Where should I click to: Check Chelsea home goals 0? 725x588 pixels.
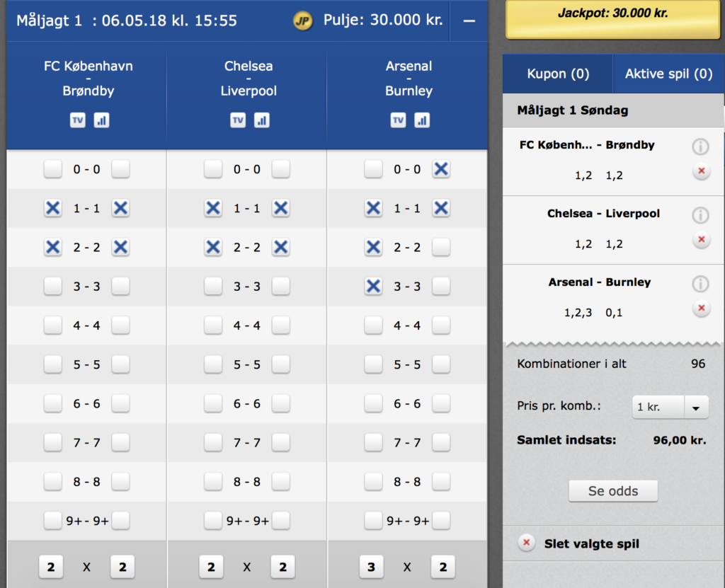pyautogui.click(x=213, y=169)
